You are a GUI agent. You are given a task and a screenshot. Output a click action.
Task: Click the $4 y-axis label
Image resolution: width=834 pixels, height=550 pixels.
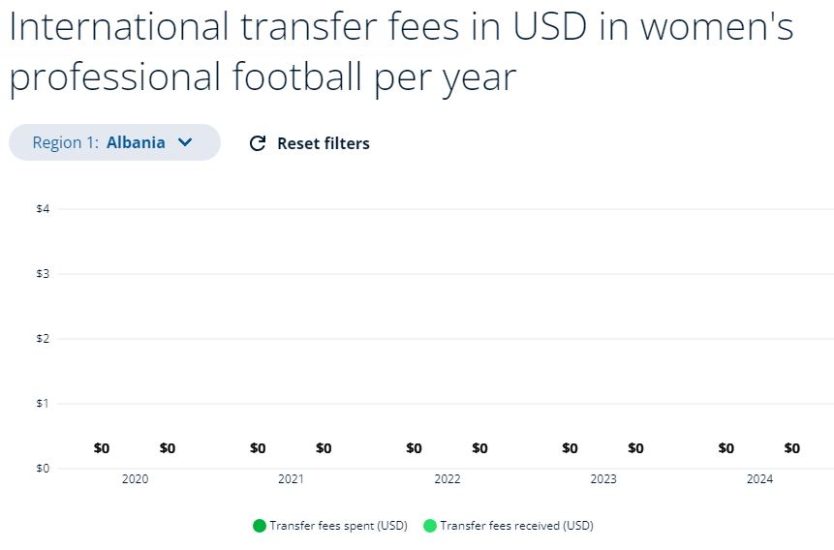tap(44, 209)
